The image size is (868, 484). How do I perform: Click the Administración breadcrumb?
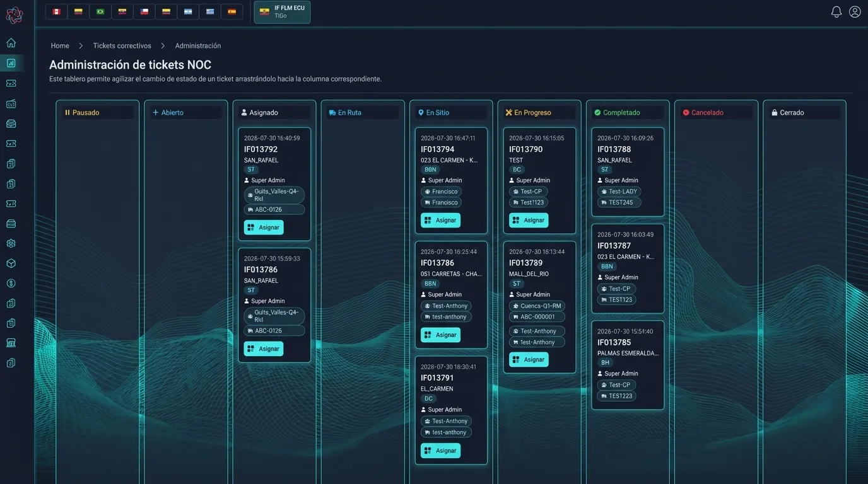[x=198, y=46]
